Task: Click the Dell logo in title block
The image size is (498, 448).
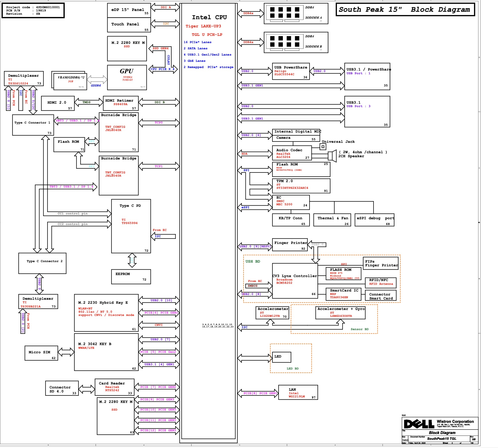Action: pos(419,424)
